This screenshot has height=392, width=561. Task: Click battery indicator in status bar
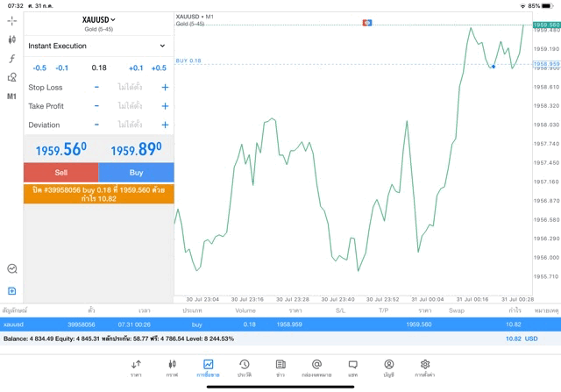(547, 6)
